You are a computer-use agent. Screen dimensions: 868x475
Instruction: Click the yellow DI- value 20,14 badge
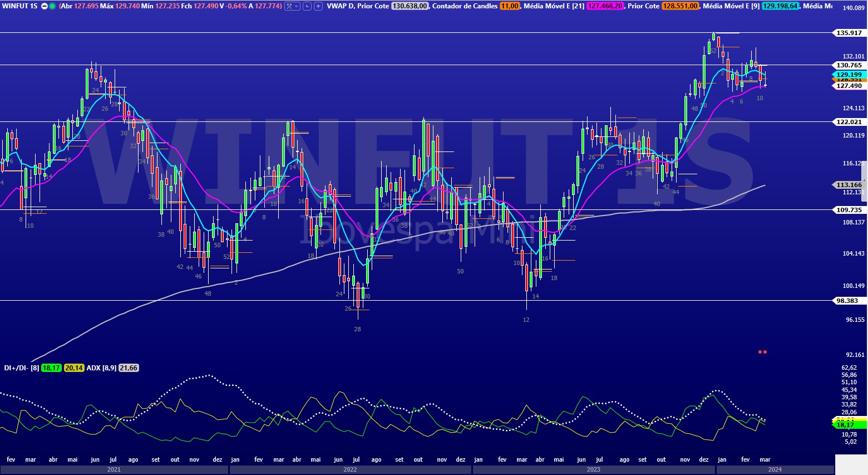click(x=74, y=368)
